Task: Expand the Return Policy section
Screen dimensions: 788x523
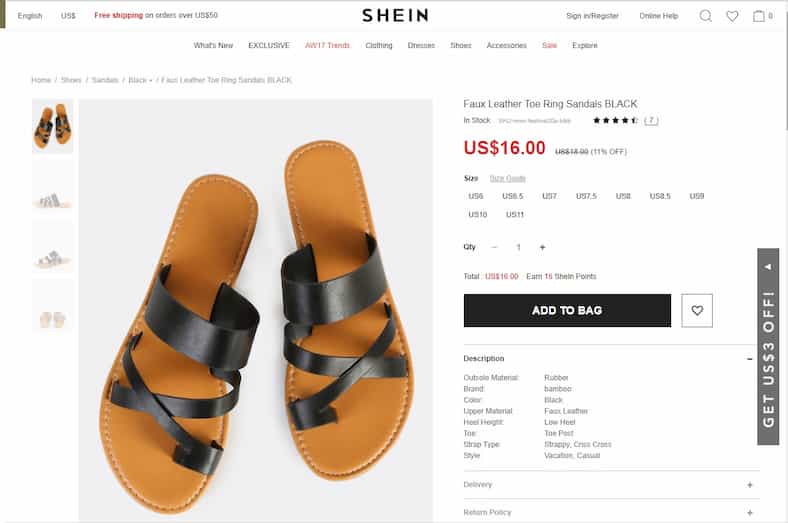Action: click(x=611, y=512)
